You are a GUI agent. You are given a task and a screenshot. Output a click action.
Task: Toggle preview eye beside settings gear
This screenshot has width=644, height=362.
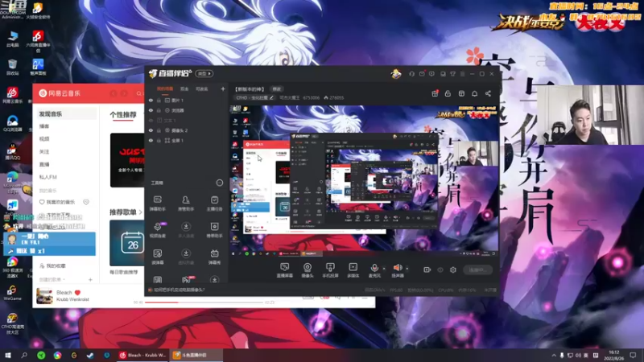click(440, 269)
